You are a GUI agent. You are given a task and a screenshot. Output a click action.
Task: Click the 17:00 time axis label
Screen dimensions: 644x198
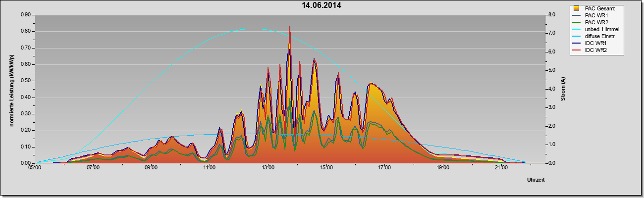pyautogui.click(x=384, y=168)
